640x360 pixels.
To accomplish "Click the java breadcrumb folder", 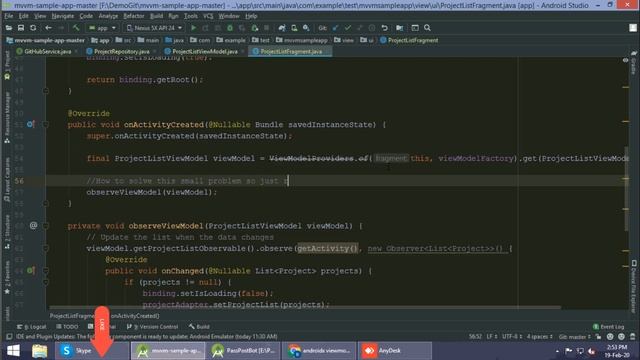I will tap(175, 40).
